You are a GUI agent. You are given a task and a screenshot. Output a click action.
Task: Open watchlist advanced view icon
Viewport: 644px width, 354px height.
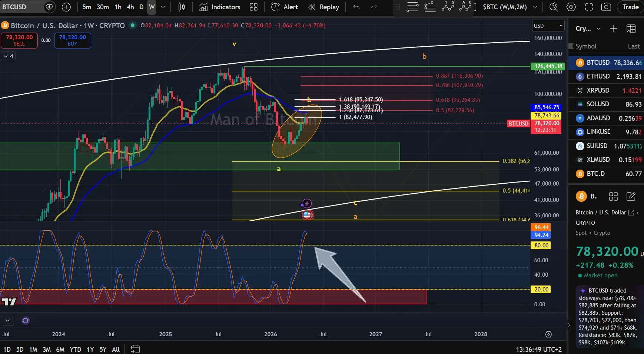631,29
